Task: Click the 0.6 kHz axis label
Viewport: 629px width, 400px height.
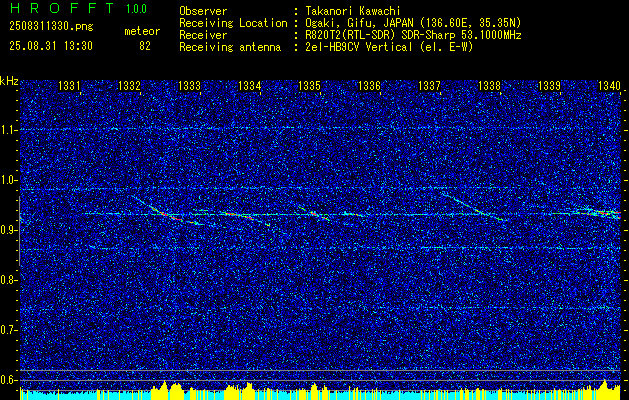Action: click(x=8, y=380)
